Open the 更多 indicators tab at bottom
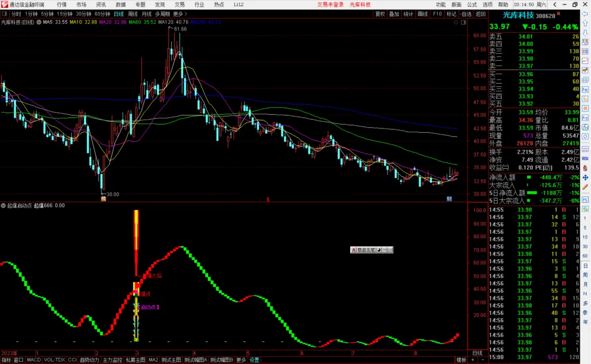The width and height of the screenshot is (591, 364). coord(241,360)
